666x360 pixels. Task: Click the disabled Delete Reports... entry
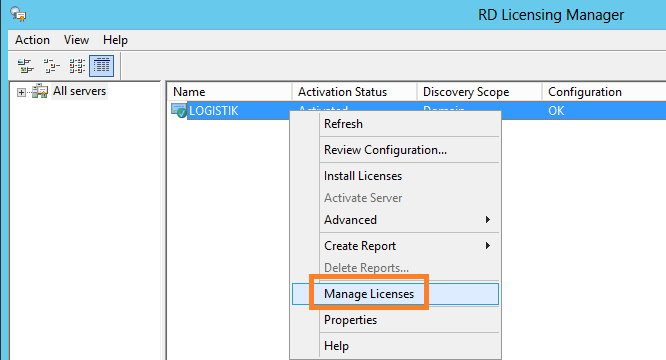tap(395, 268)
